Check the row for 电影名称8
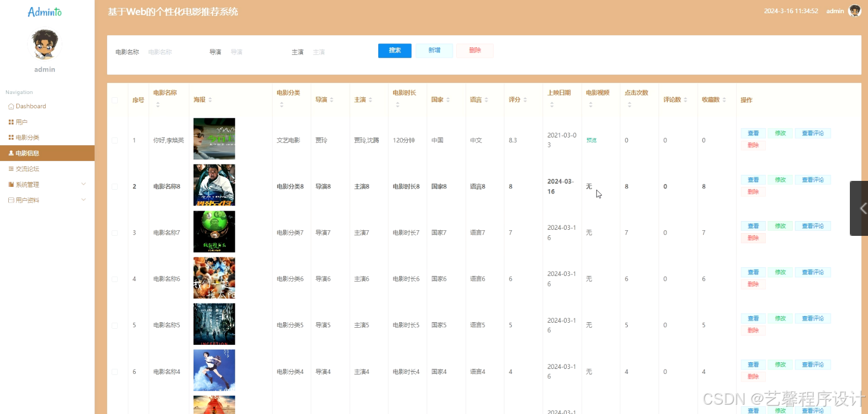Viewport: 868px width, 414px height. click(x=115, y=186)
